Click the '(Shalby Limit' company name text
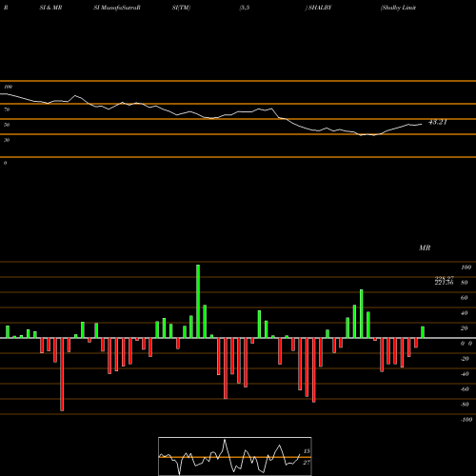This screenshot has width=476, height=476. [398, 8]
